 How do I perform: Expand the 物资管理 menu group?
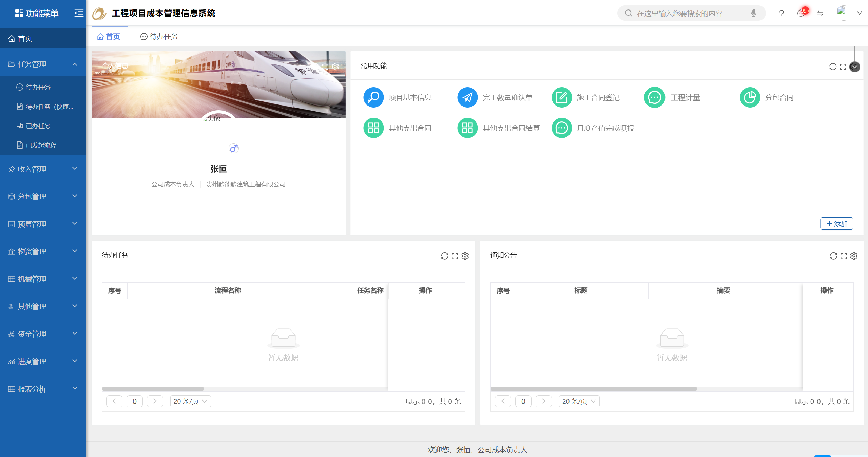[x=43, y=251]
